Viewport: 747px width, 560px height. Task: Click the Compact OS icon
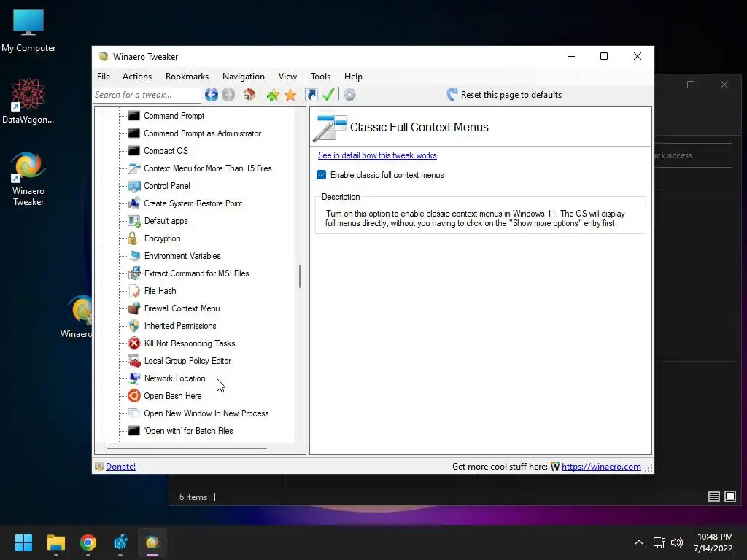coord(134,151)
